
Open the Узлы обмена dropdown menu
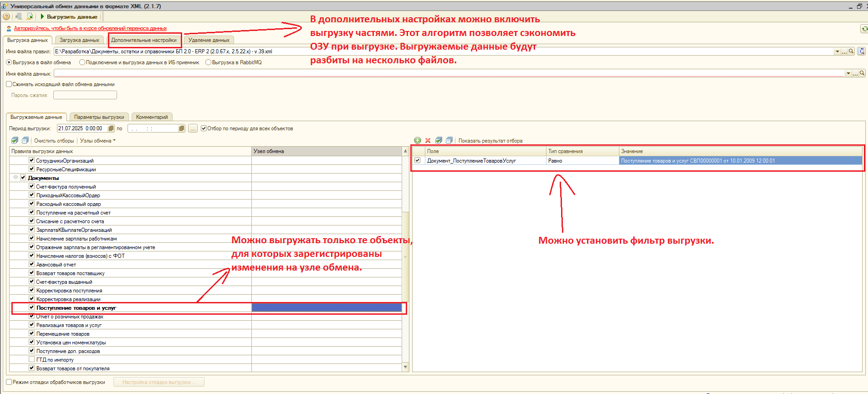click(98, 141)
